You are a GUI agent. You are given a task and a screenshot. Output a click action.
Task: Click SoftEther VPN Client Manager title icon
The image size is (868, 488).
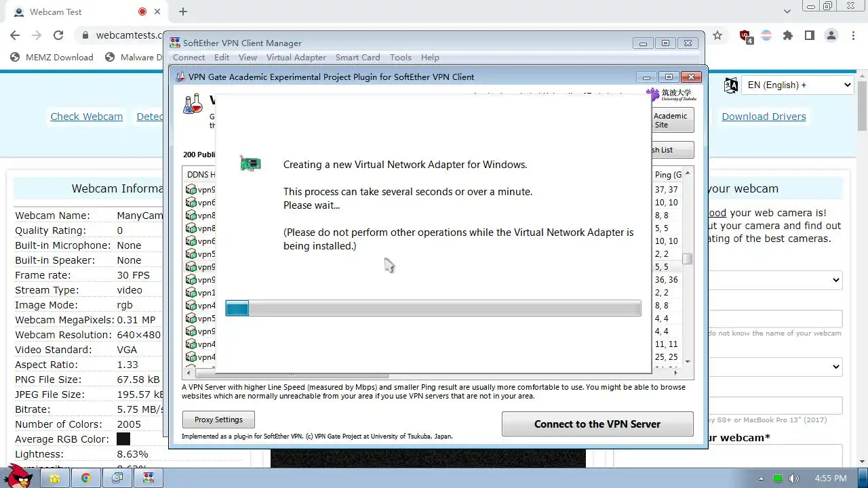click(x=175, y=43)
